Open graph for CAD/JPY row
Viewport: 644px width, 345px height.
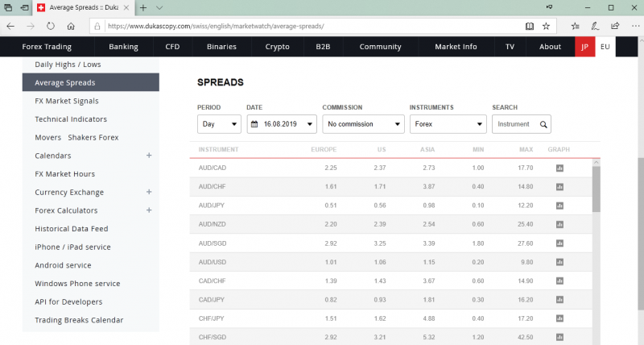pyautogui.click(x=559, y=300)
